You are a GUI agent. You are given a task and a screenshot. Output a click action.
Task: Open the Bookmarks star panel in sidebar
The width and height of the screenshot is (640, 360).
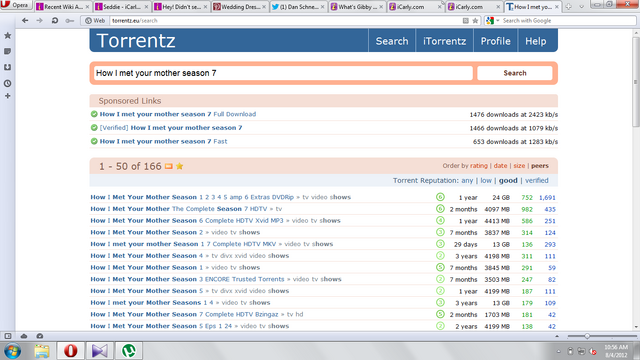point(7,36)
